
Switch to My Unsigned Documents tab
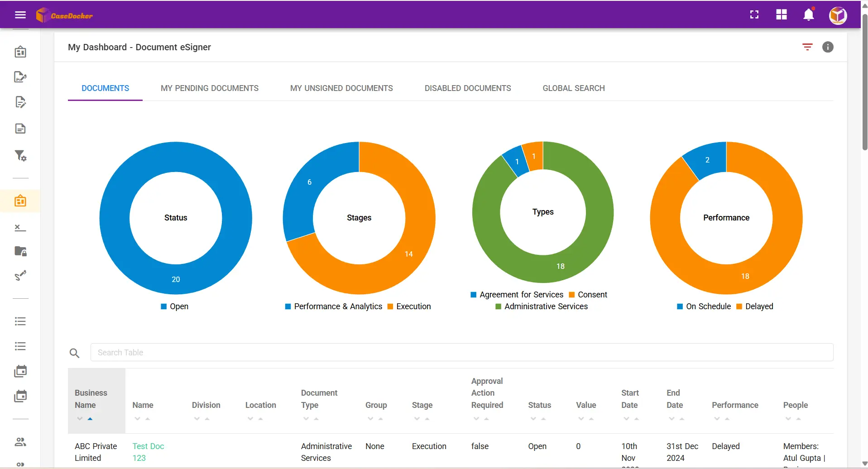coord(341,88)
